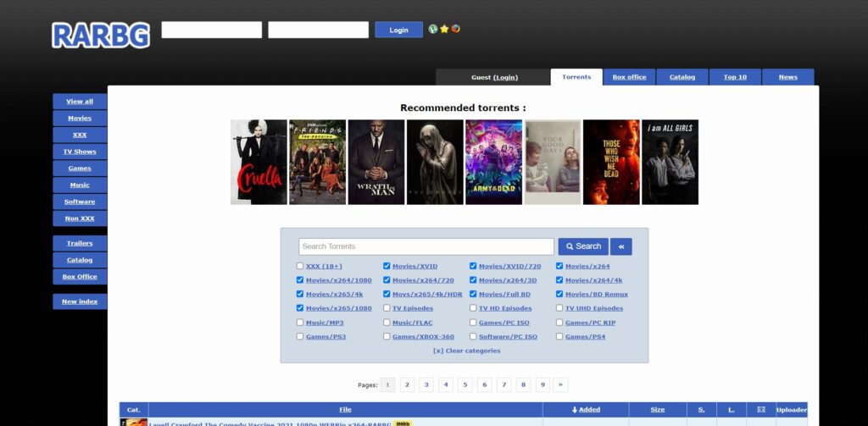Switch to the Torrents tab

coord(576,77)
